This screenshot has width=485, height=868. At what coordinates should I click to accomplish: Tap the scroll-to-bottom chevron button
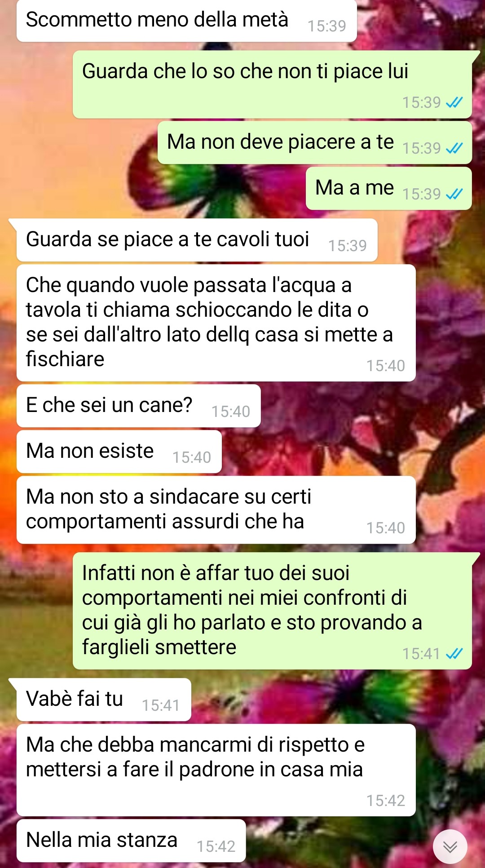click(x=450, y=846)
